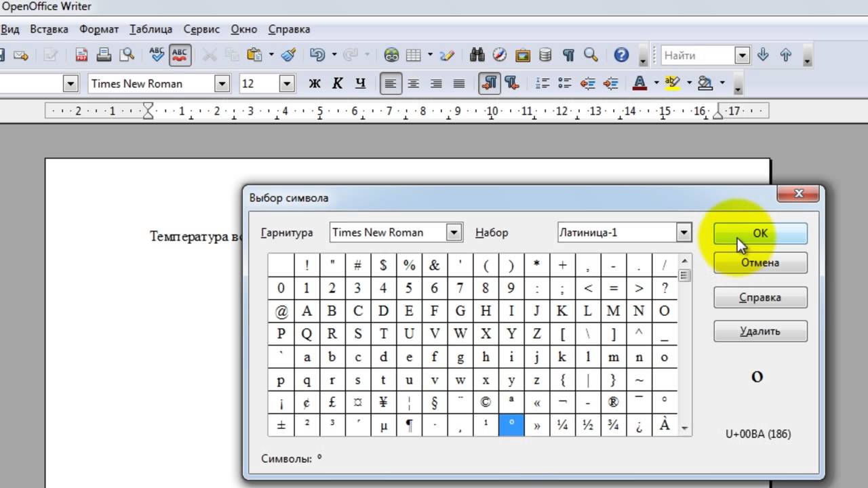Open the Page Preview icon

click(x=126, y=55)
